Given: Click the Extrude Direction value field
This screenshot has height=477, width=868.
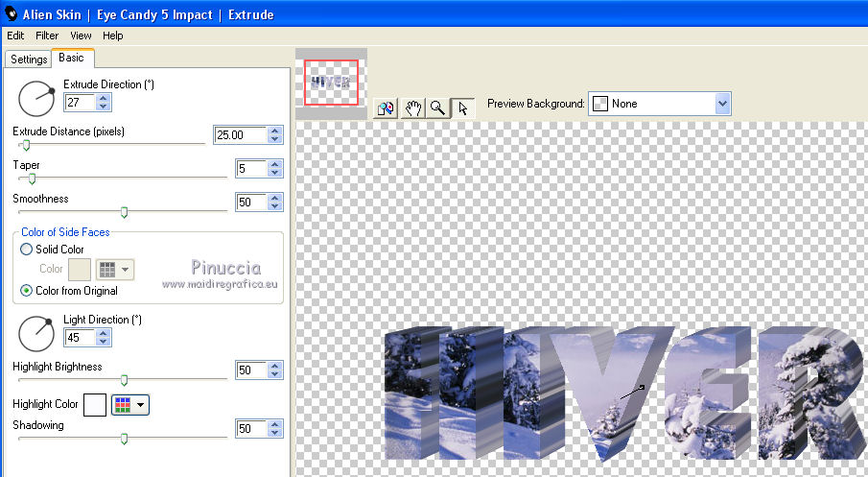Looking at the screenshot, I should pyautogui.click(x=81, y=102).
